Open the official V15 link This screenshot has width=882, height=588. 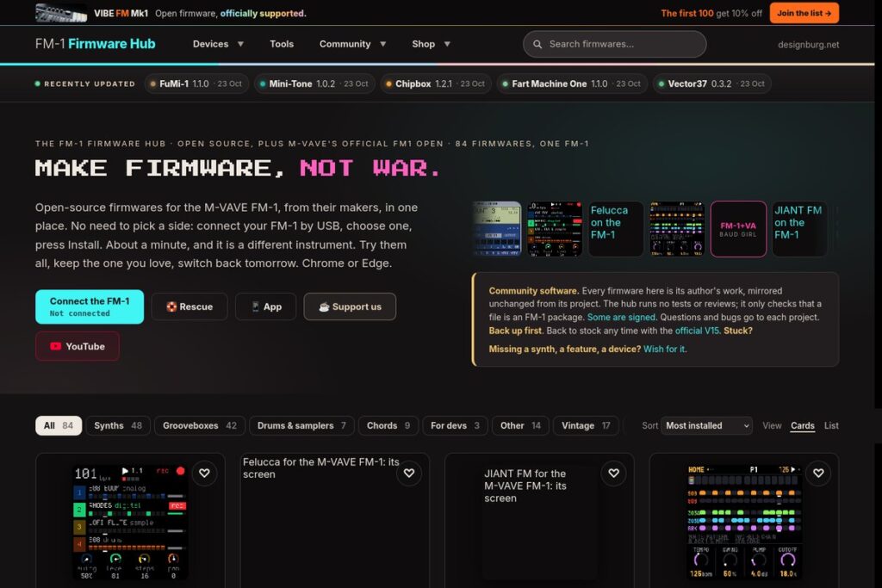coord(697,331)
